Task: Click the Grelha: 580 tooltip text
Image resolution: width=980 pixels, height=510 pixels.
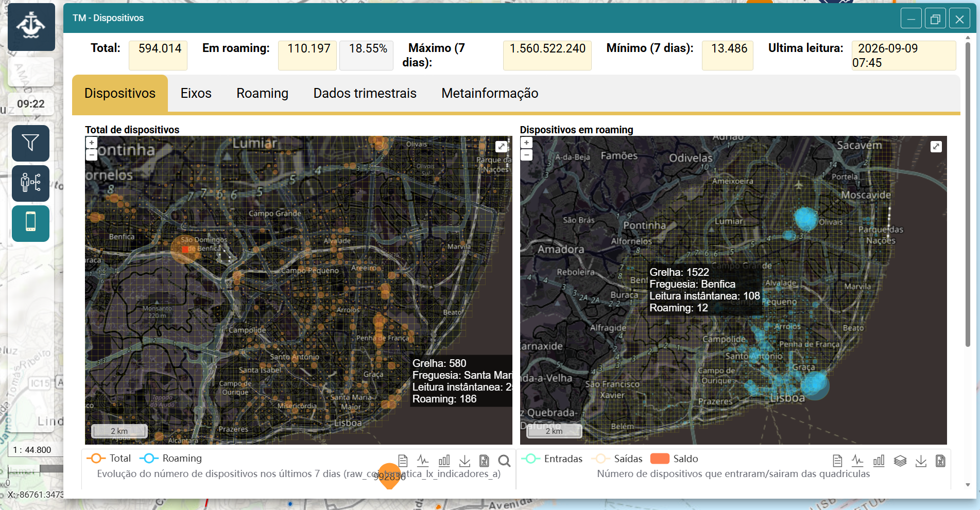Action: (439, 363)
